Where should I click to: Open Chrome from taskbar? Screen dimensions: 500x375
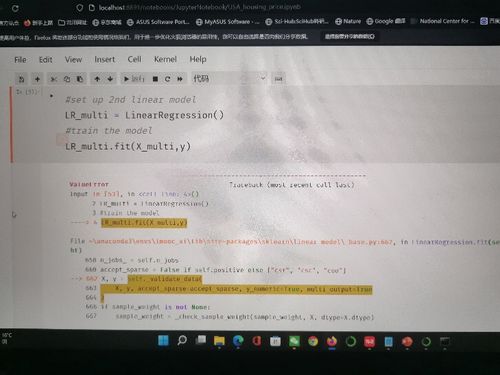tap(313, 341)
